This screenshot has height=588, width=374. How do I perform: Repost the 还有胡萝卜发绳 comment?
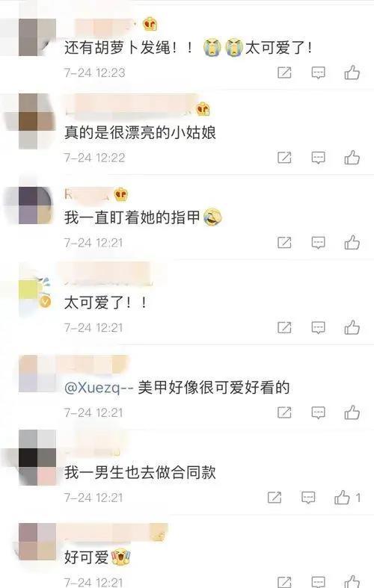coord(284,72)
